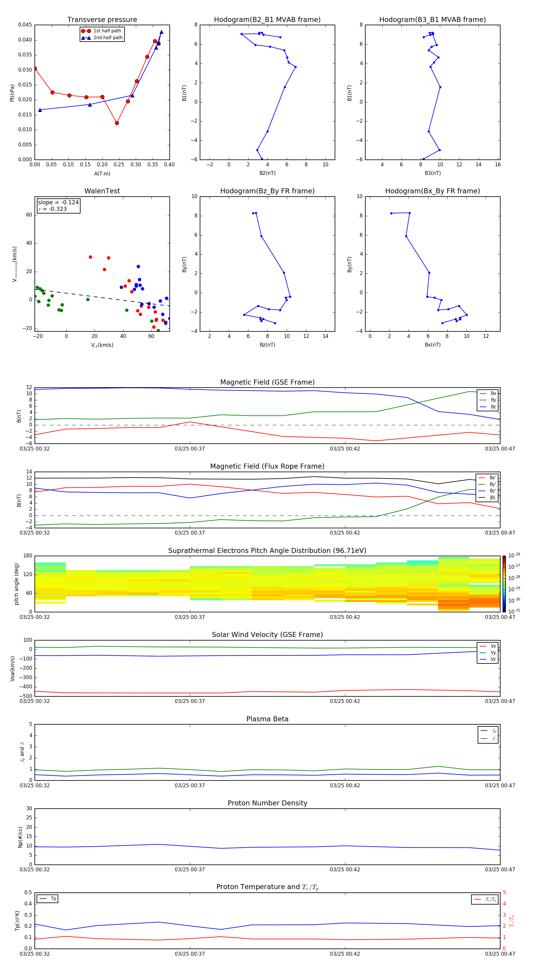The height and width of the screenshot is (980, 535).
Task: Click the red "Te/Tp" right-axis label
Action: (x=512, y=921)
